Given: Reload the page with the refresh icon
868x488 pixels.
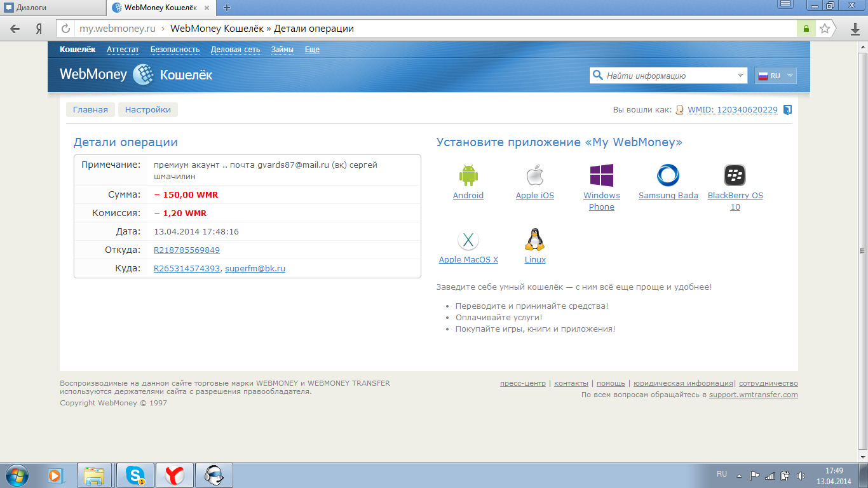Looking at the screenshot, I should point(65,29).
